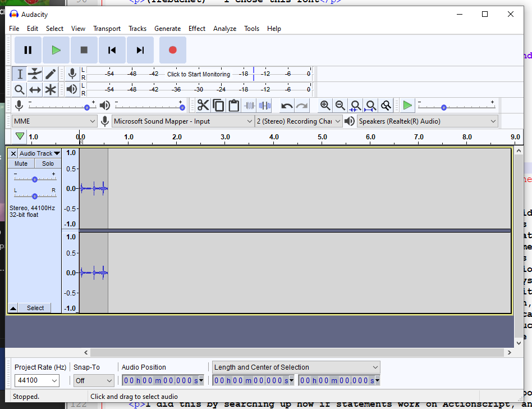This screenshot has width=532, height=409.
Task: Click the Cut scissors icon
Action: (x=203, y=105)
